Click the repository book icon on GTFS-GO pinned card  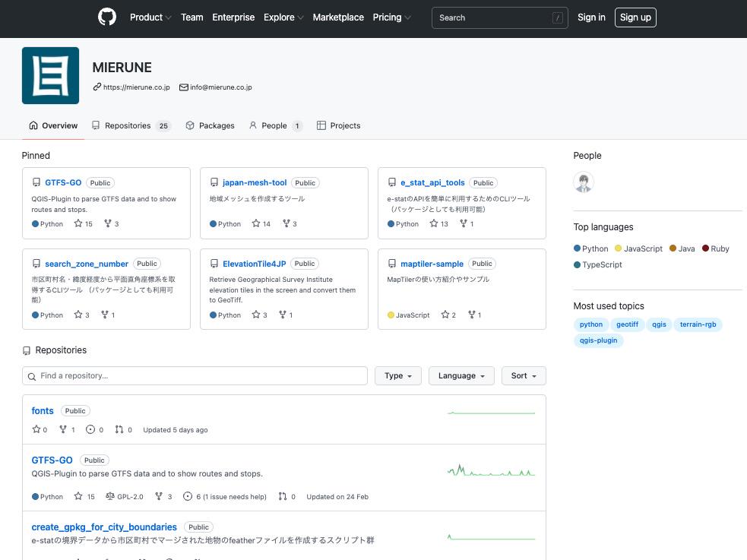click(36, 182)
